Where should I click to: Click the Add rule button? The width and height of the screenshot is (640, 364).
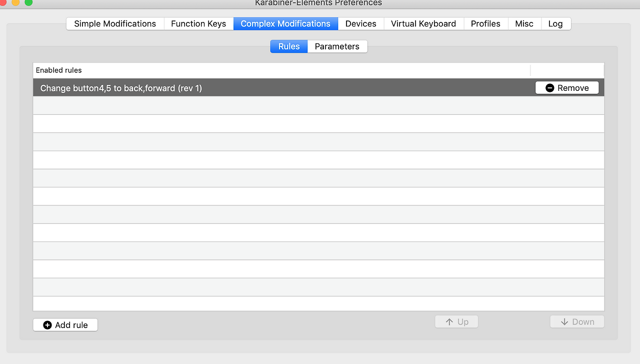(65, 325)
